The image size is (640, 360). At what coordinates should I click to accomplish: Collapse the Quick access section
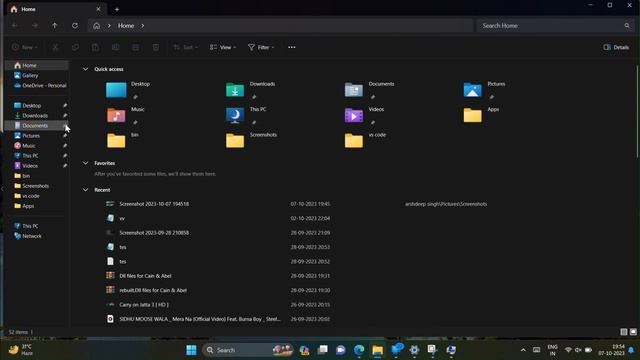85,69
